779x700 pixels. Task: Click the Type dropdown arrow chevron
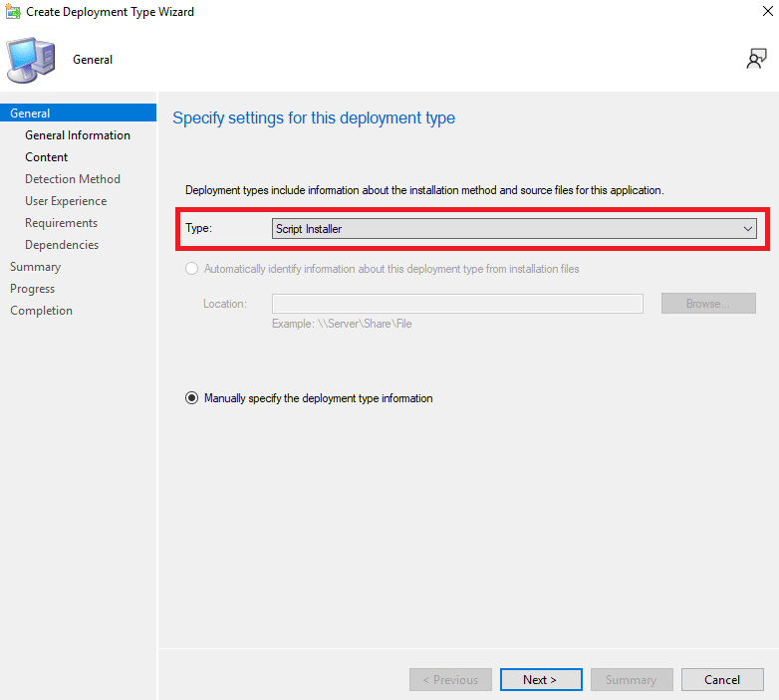click(x=748, y=229)
